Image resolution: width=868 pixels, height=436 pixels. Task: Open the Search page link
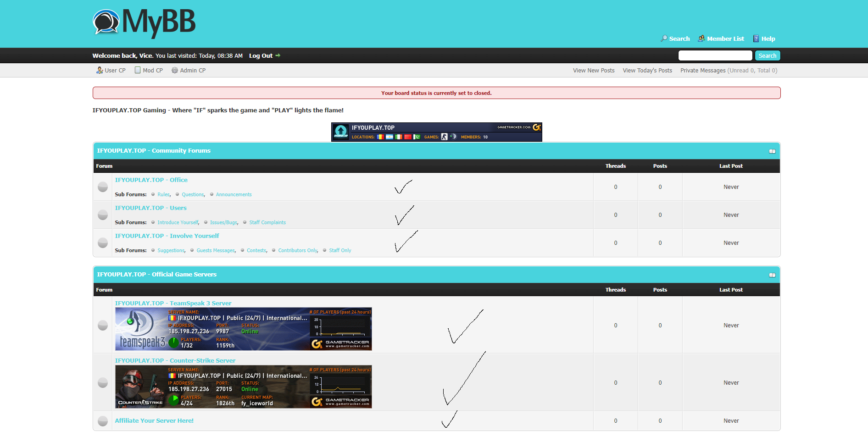(x=679, y=39)
